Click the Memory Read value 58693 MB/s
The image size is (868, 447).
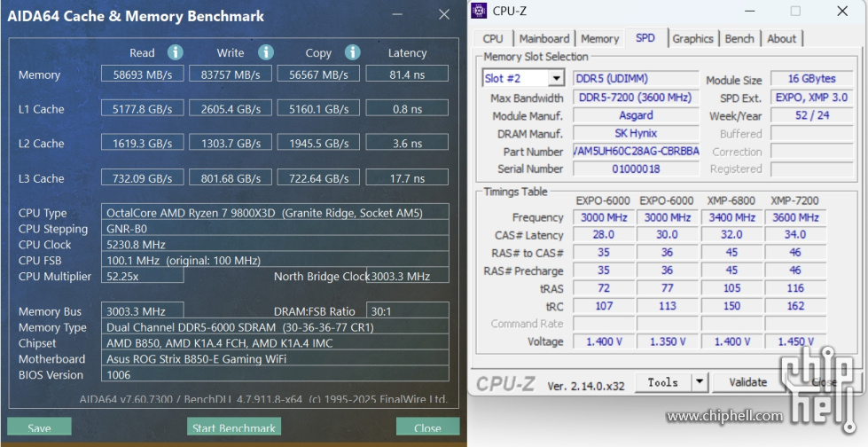coord(142,74)
